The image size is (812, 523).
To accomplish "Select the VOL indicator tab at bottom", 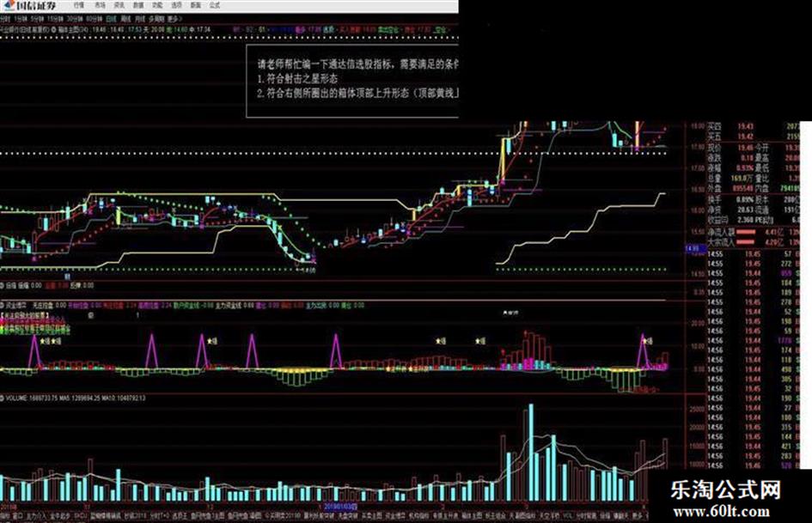I will (568, 516).
